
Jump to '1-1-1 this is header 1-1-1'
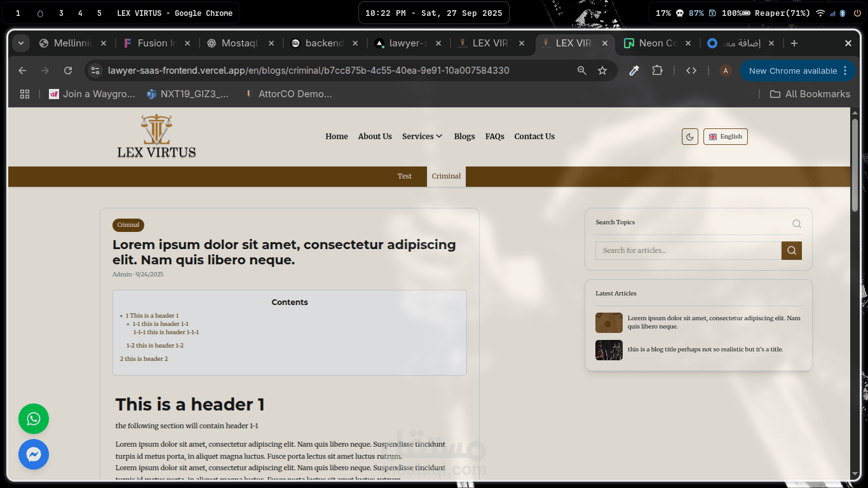(x=166, y=332)
